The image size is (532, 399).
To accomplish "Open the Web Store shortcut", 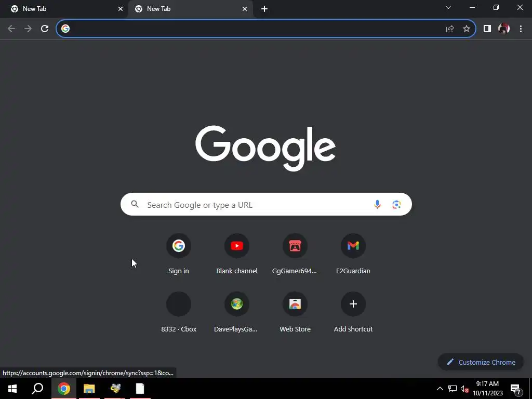I will pos(295,312).
